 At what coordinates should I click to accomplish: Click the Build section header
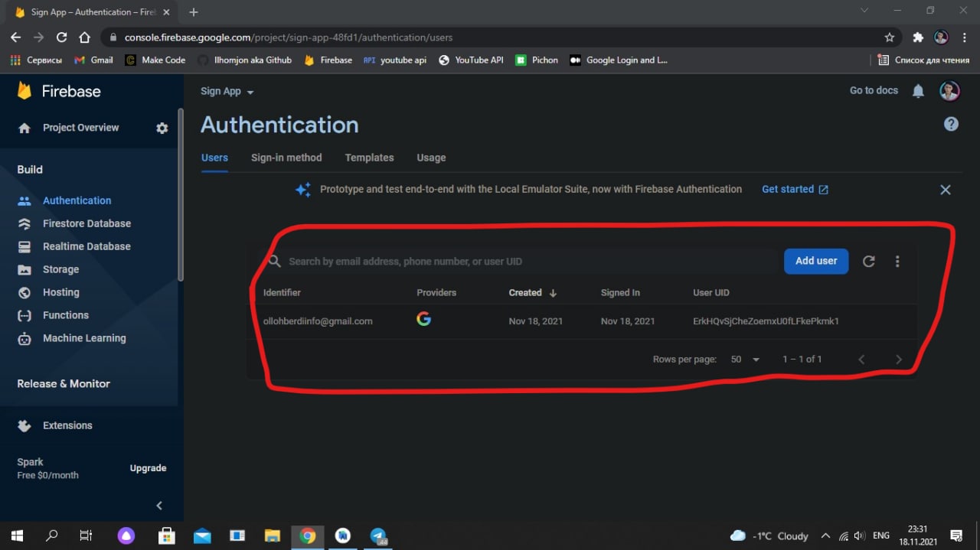30,169
